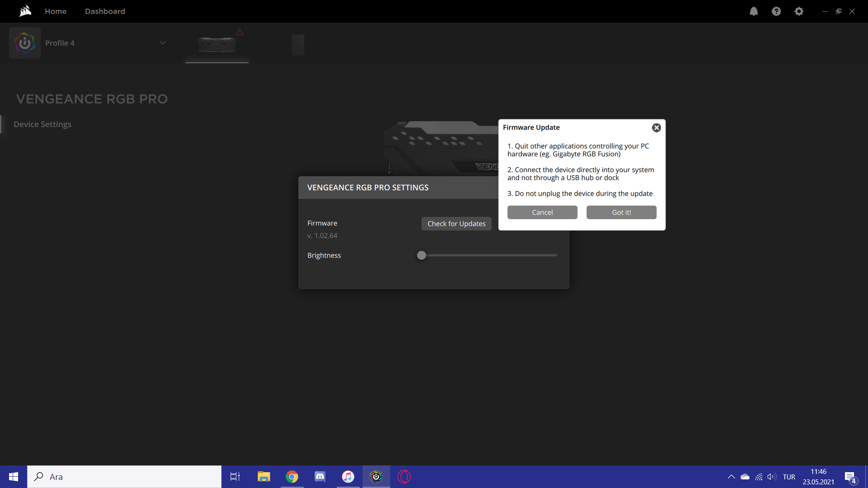Image resolution: width=868 pixels, height=488 pixels.
Task: Open iCUE settings gear
Action: (799, 11)
